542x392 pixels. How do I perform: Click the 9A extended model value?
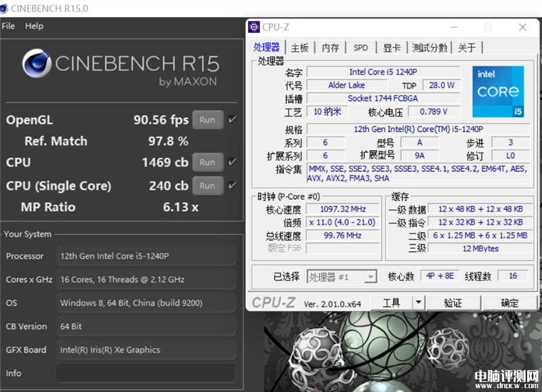[419, 156]
